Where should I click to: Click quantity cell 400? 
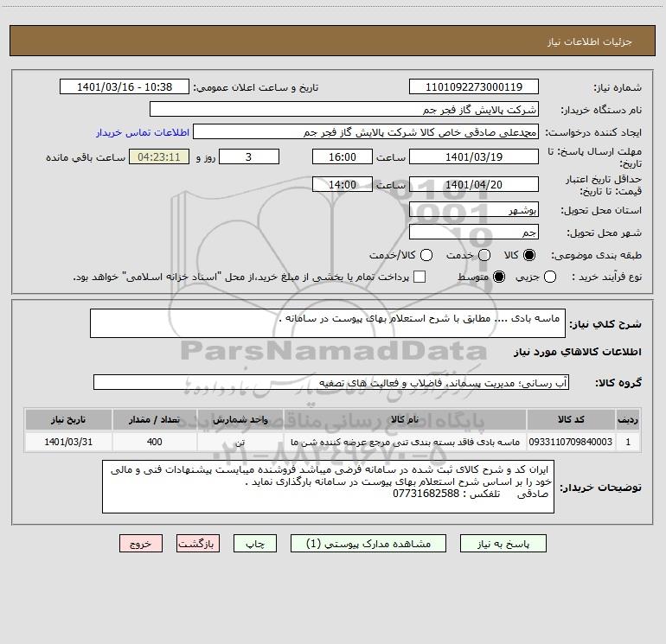[x=155, y=442]
